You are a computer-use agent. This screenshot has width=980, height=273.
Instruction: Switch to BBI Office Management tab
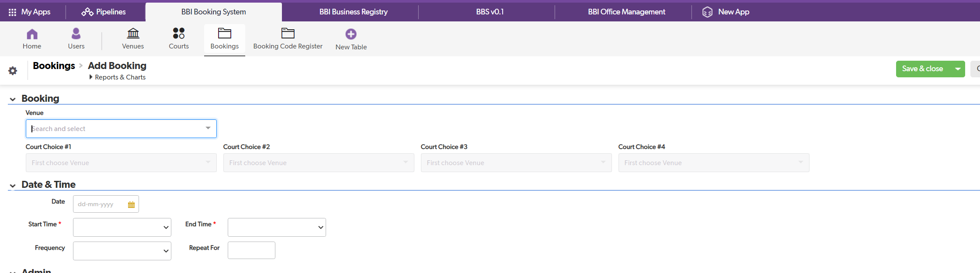[x=626, y=12]
